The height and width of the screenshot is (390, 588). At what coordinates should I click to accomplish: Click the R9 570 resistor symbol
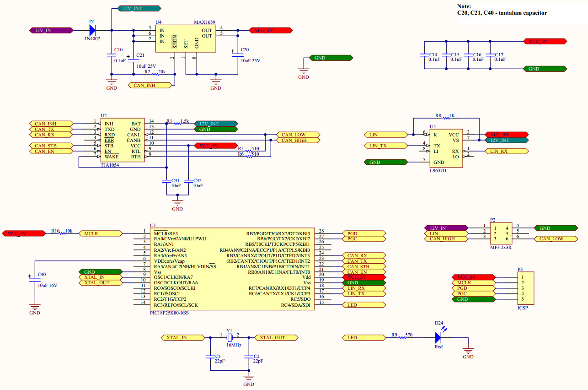[403, 338]
